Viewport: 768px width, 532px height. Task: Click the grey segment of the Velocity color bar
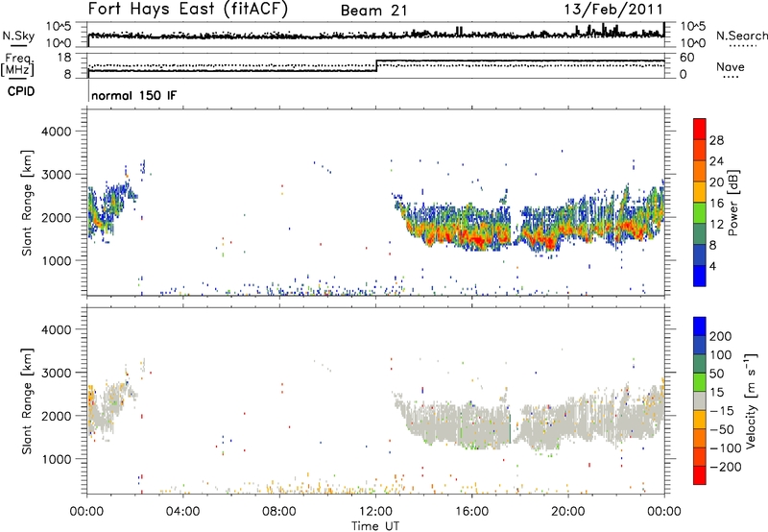[x=700, y=401]
